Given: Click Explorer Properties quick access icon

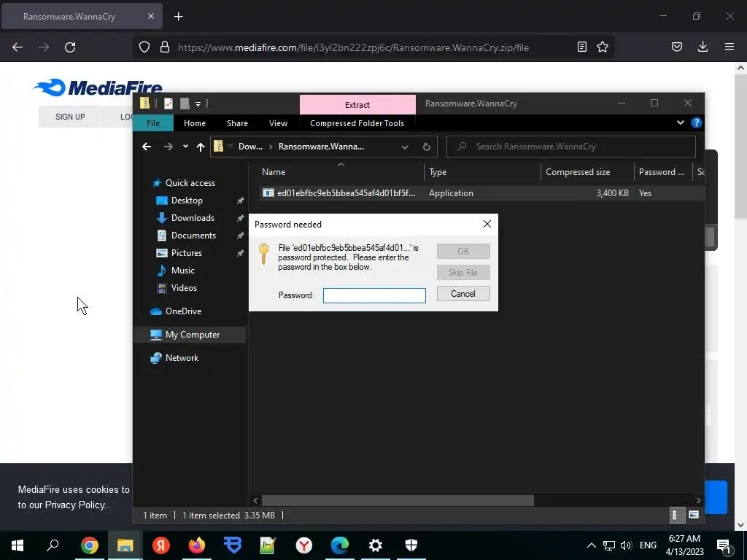Looking at the screenshot, I should (x=169, y=104).
